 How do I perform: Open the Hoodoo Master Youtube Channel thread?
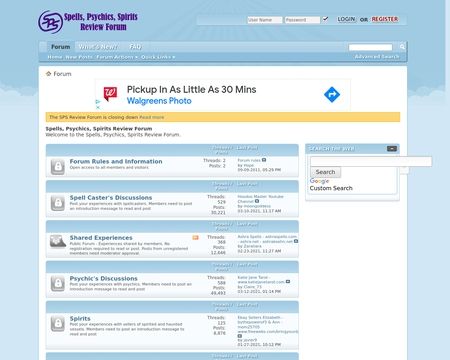(x=260, y=199)
